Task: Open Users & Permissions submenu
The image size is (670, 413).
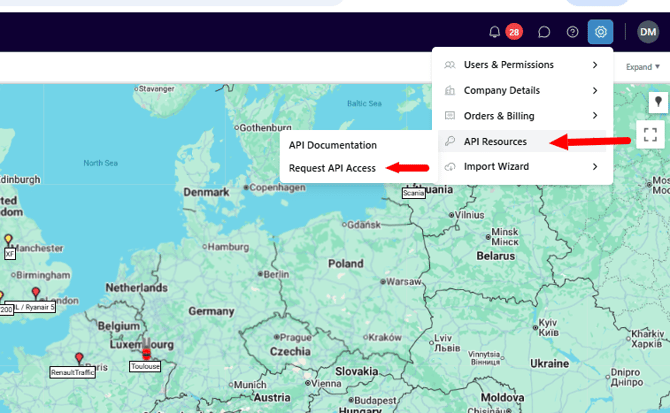Action: (522, 65)
